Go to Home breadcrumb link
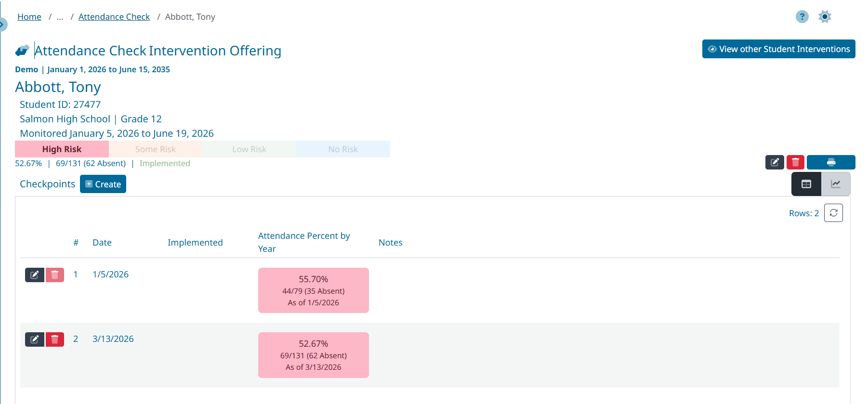 29,17
